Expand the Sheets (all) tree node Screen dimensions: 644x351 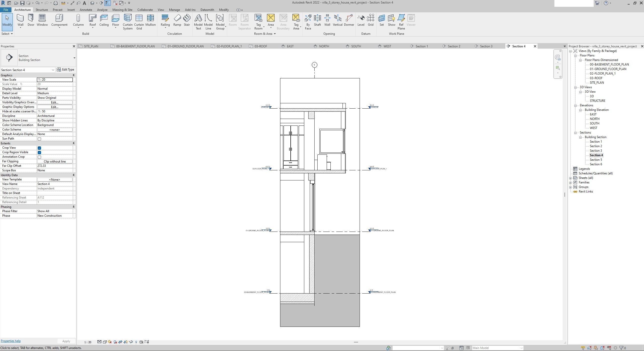pyautogui.click(x=571, y=178)
